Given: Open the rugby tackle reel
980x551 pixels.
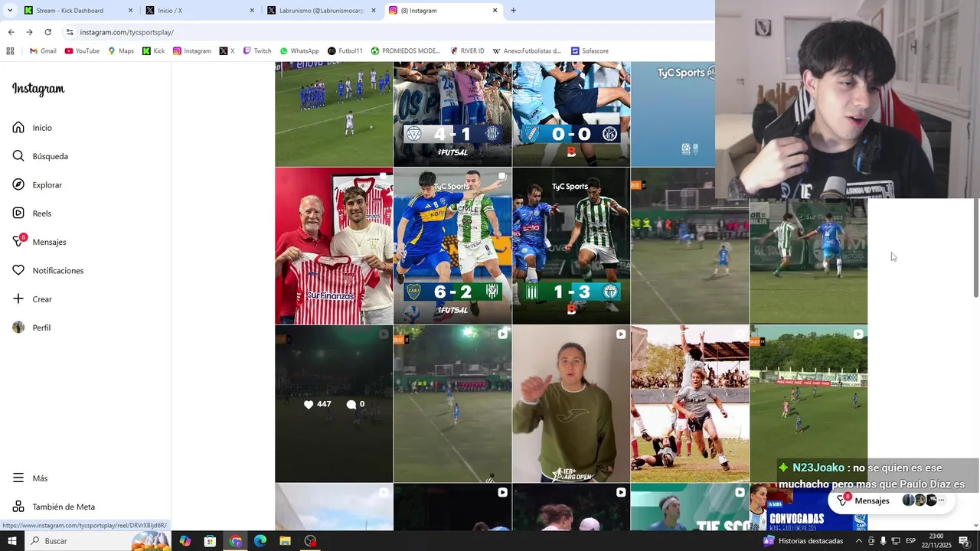Looking at the screenshot, I should click(690, 404).
